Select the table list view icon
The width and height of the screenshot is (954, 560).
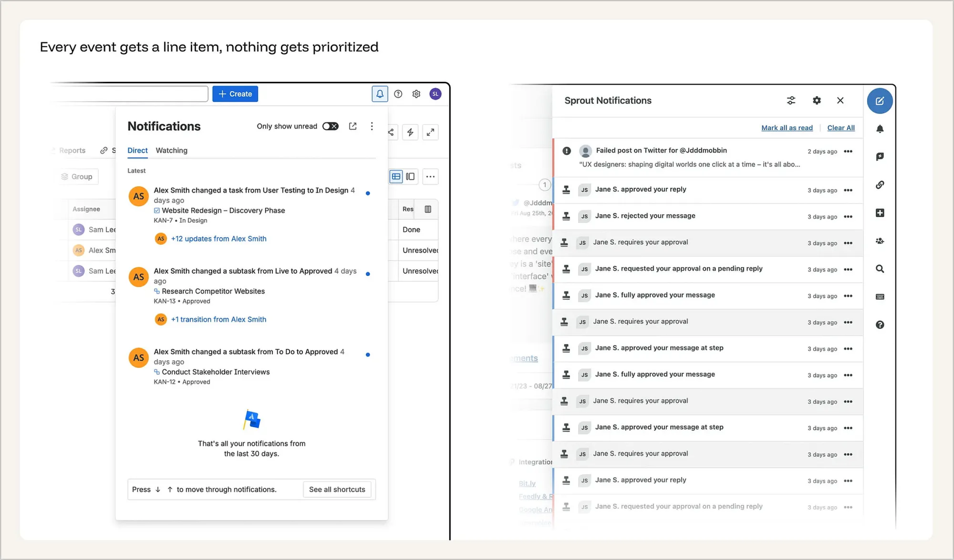[x=396, y=176]
